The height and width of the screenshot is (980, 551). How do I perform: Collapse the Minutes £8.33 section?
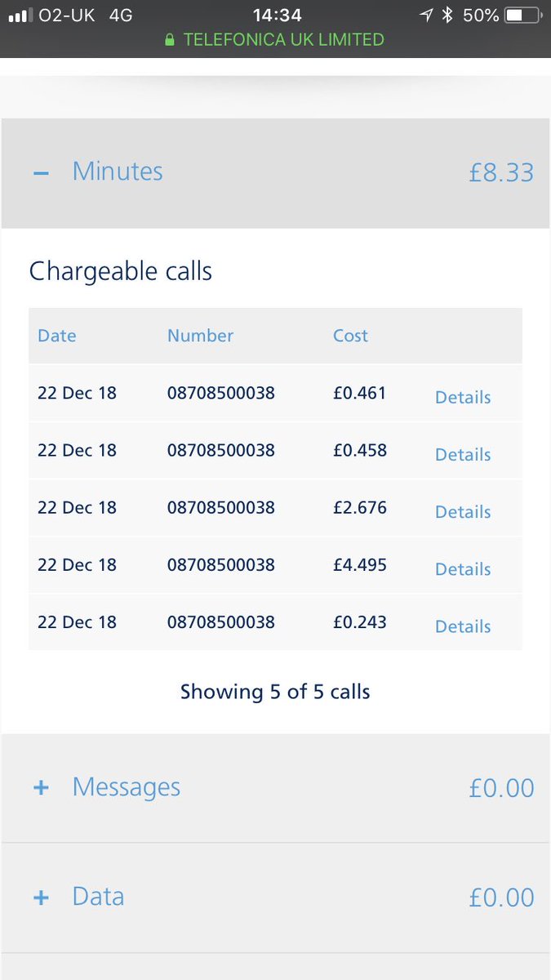click(275, 173)
